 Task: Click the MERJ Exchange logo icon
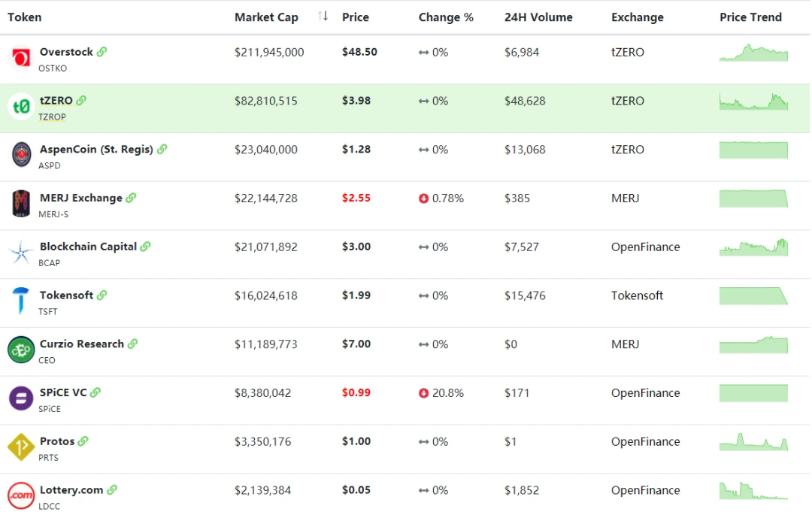pyautogui.click(x=21, y=203)
